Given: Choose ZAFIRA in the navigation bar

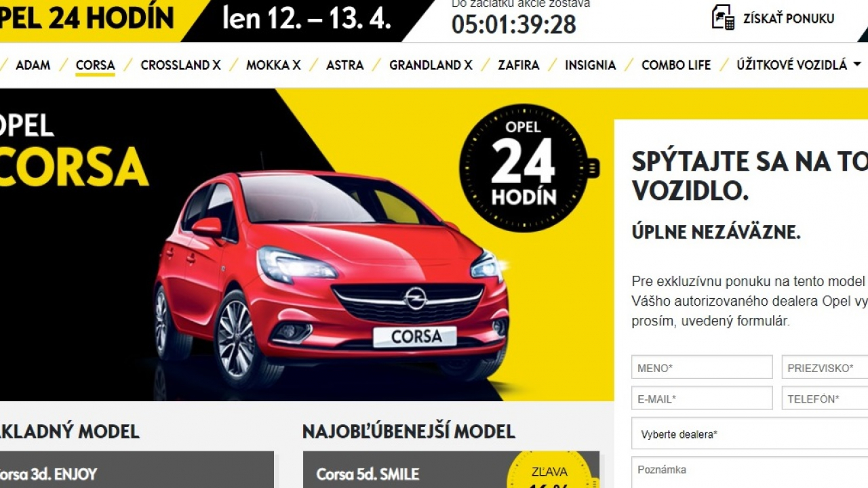Looking at the screenshot, I should 518,65.
